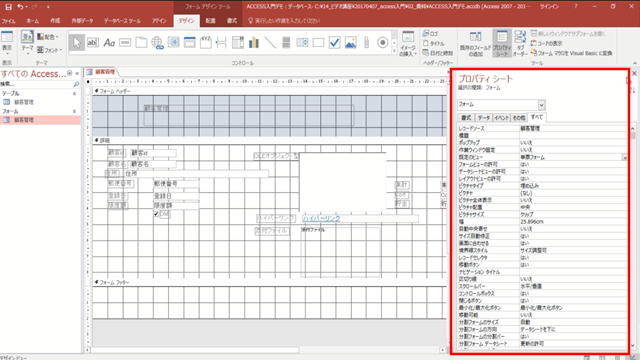Choose the Select pointer tool in Controls
Screen dimensions: 640x360
click(77, 42)
